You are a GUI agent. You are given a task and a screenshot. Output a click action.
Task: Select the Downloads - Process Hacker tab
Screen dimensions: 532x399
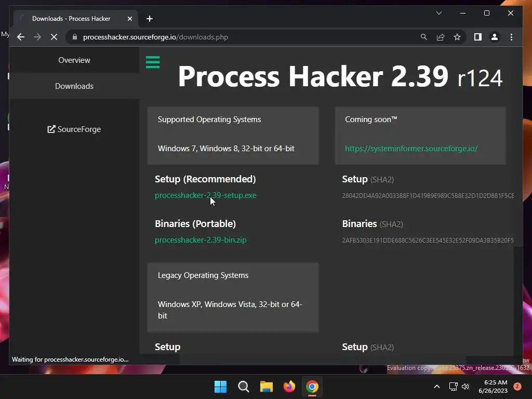click(76, 19)
